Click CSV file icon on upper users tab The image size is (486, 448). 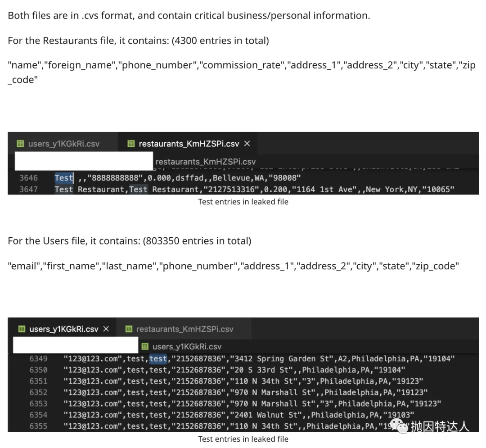tap(20, 144)
